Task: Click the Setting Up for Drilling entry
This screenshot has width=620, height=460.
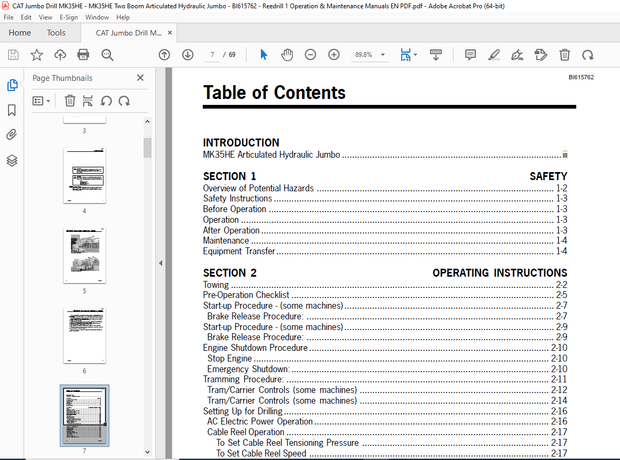Action: pyautogui.click(x=385, y=411)
